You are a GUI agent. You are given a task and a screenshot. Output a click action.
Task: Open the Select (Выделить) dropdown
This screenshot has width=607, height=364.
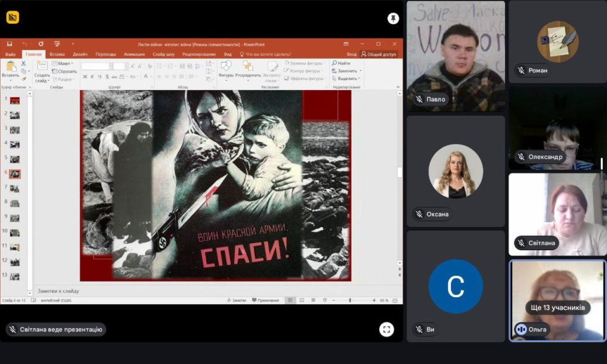click(x=346, y=78)
